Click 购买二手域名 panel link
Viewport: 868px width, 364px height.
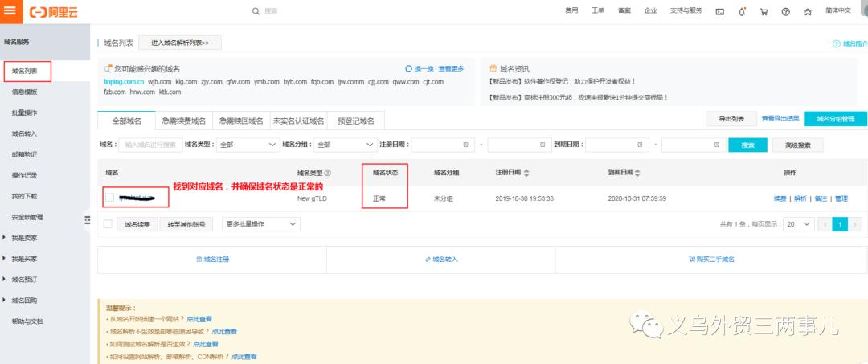[711, 259]
